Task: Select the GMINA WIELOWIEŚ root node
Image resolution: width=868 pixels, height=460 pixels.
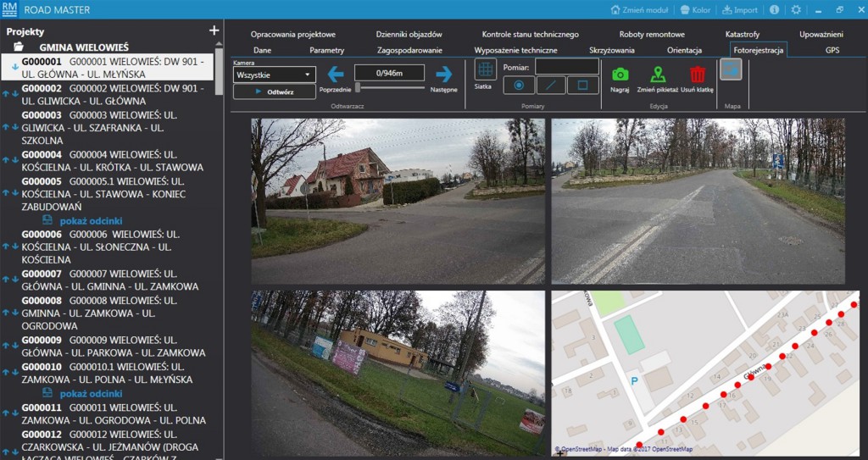Action: pyautogui.click(x=84, y=47)
